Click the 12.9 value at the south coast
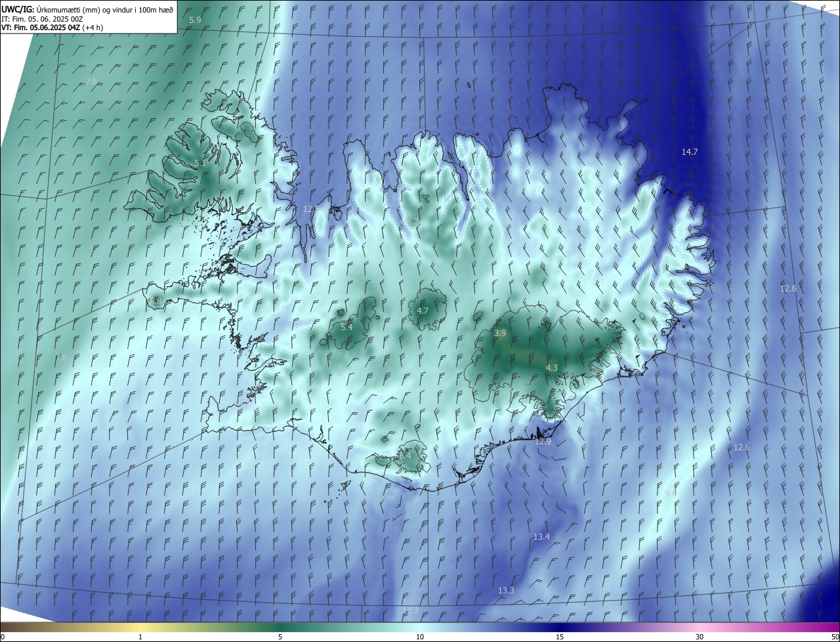 (x=543, y=442)
